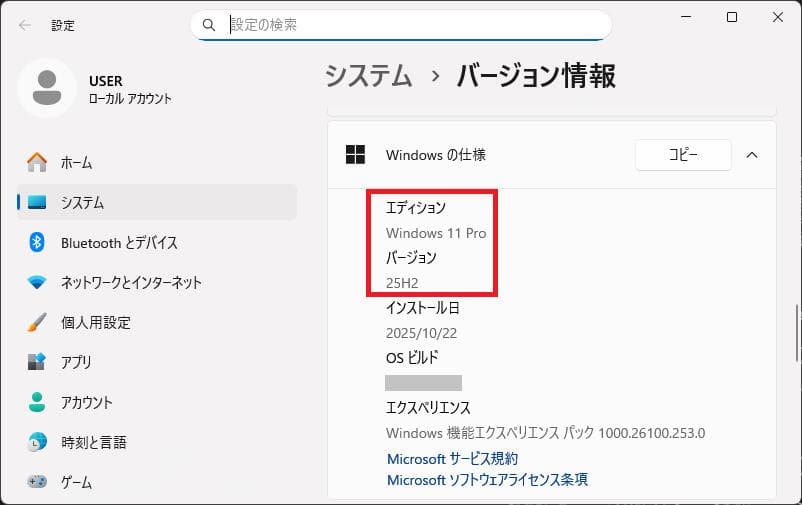Click the エディション label
This screenshot has width=802, height=505.
click(416, 207)
